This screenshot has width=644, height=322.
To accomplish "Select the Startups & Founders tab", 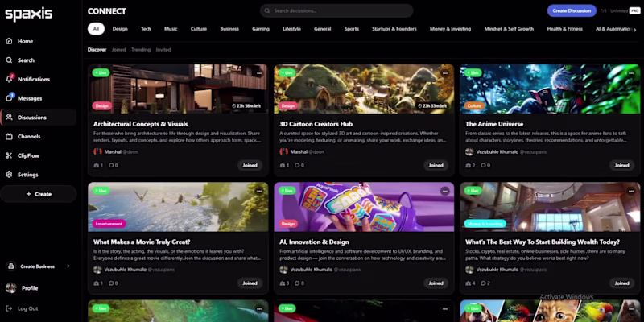I will pyautogui.click(x=394, y=29).
